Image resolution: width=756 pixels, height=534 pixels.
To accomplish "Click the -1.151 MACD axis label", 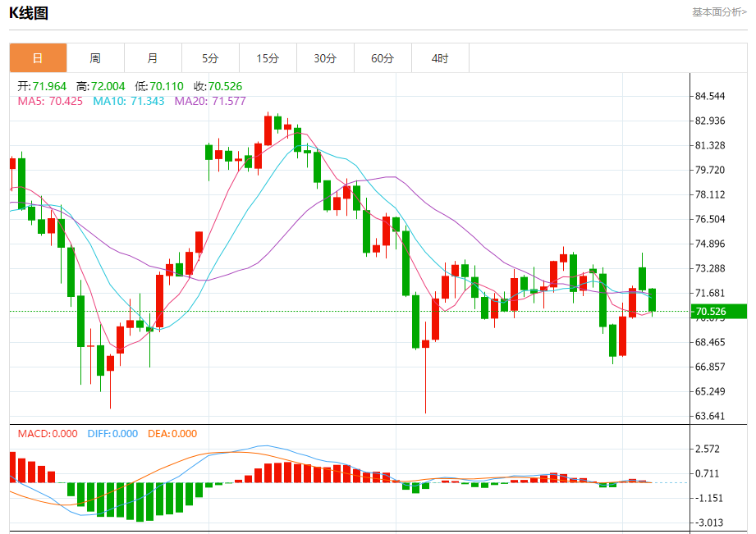I will pos(708,499).
